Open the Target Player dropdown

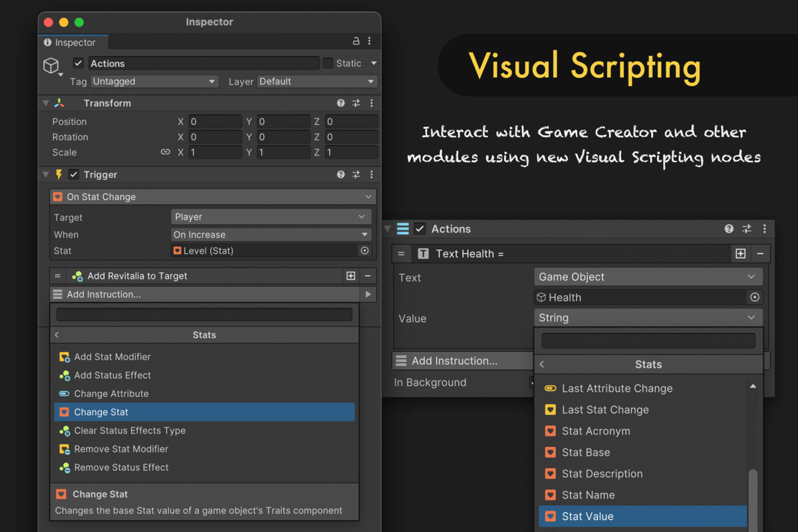point(271,217)
